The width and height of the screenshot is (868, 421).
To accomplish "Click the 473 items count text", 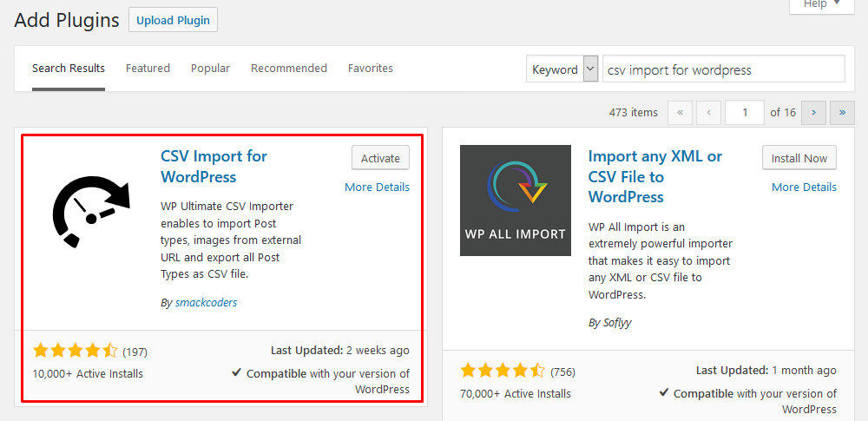I will (634, 113).
